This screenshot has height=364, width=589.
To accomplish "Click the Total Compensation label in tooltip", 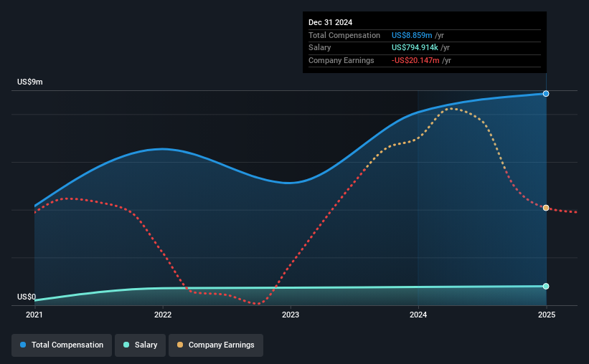I will point(344,35).
